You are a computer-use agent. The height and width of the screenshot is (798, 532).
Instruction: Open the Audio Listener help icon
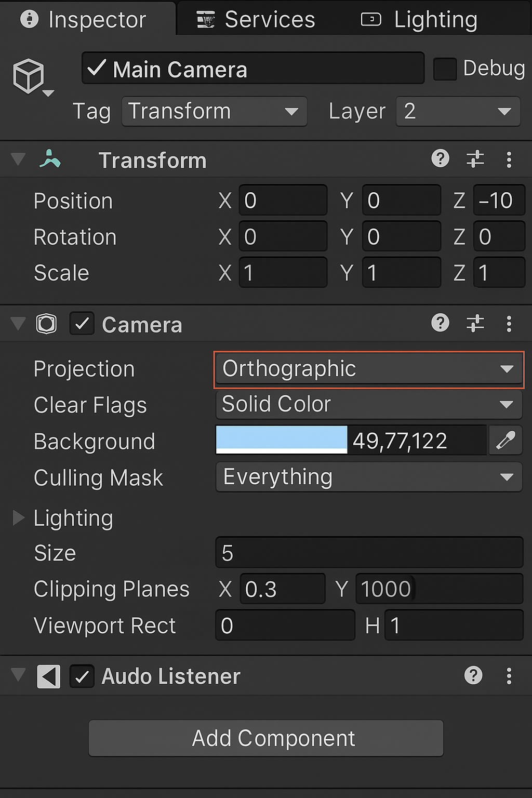[473, 675]
